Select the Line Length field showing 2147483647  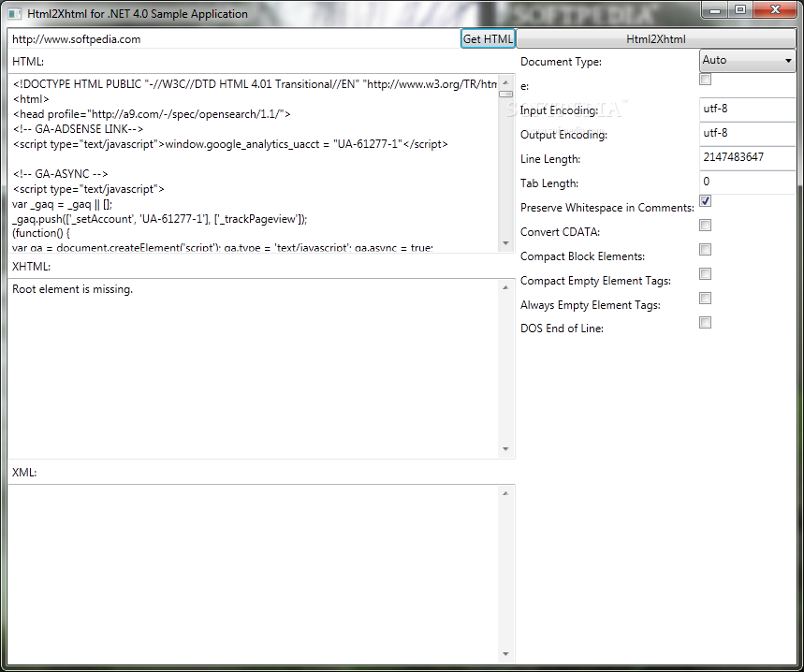click(747, 157)
